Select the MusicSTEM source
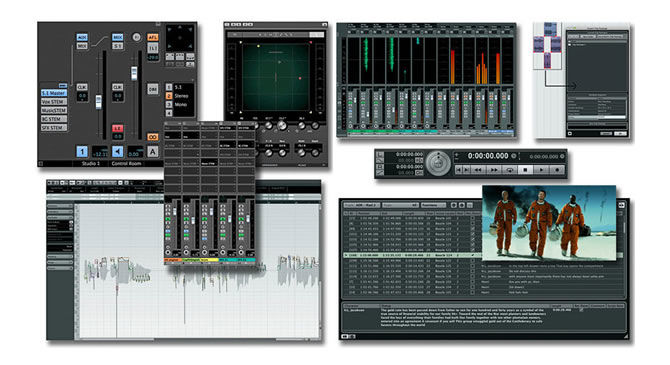 coord(53,110)
